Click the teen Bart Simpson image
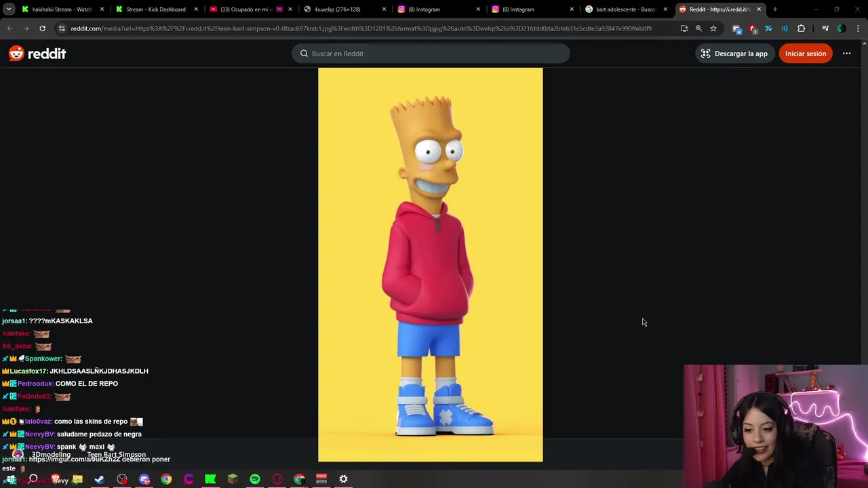868x488 pixels. point(431,264)
